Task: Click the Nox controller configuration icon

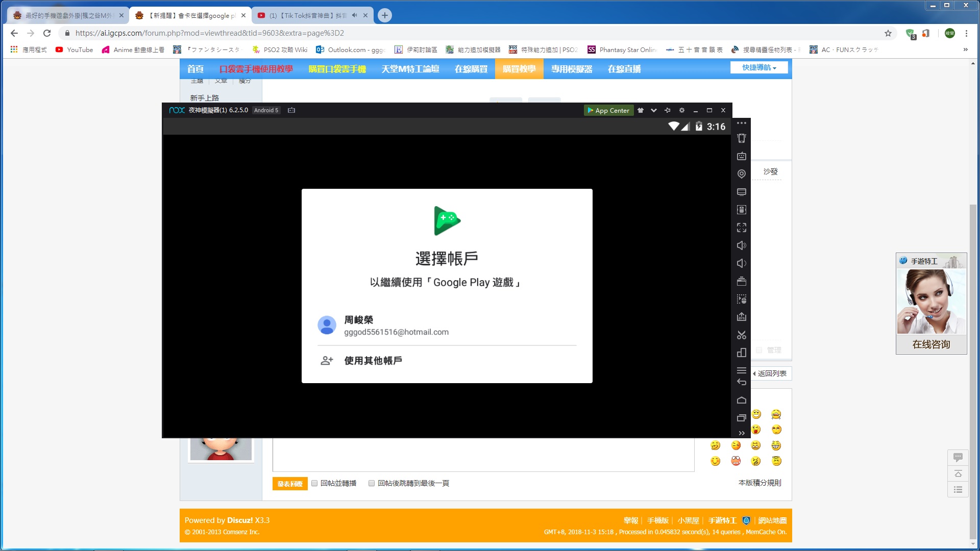Action: [742, 210]
